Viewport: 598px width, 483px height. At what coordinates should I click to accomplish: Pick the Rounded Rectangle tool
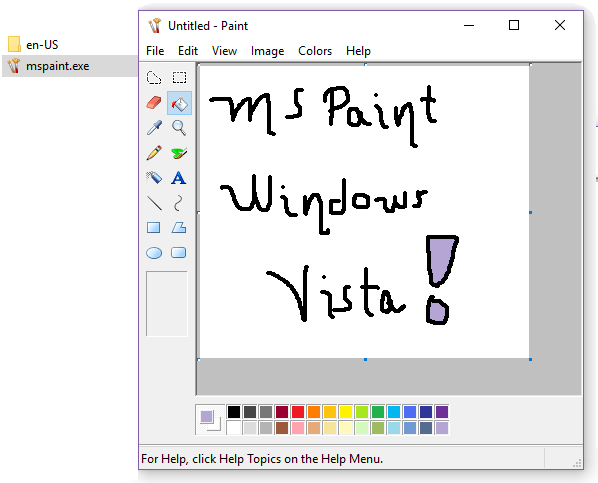[179, 253]
